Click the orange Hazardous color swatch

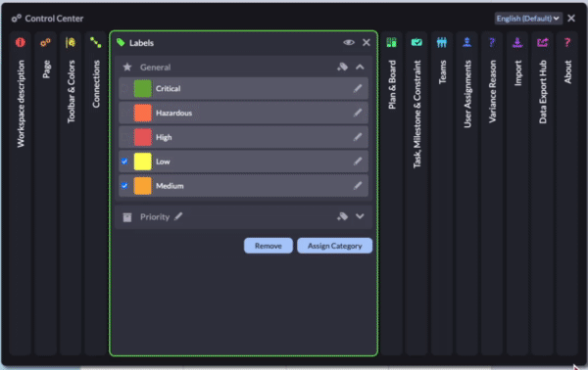click(142, 113)
